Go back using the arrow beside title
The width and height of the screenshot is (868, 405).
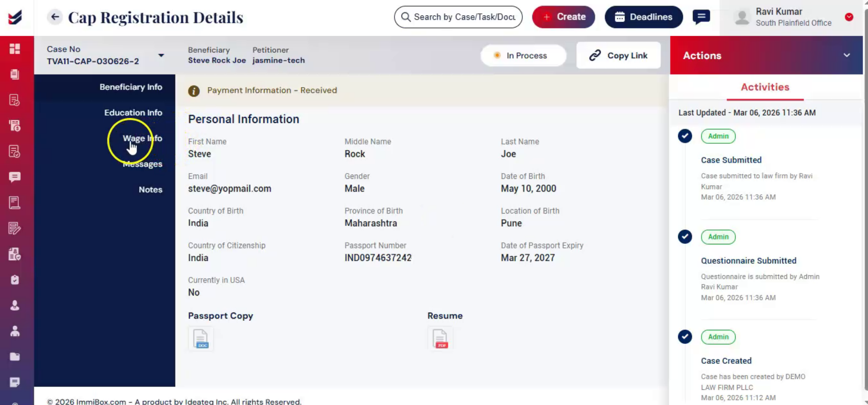55,17
